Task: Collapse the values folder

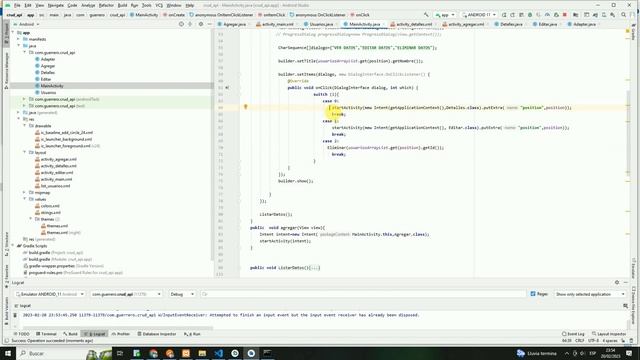Action: (x=24, y=199)
